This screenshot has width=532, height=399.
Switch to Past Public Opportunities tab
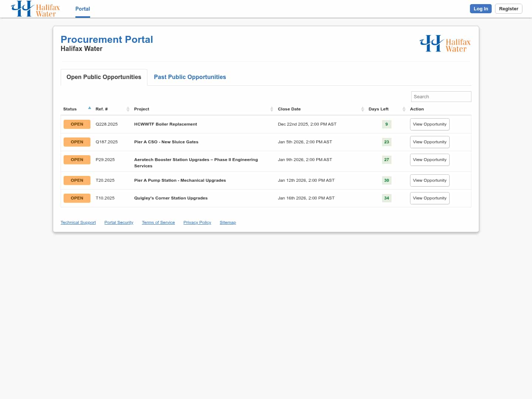tap(190, 77)
